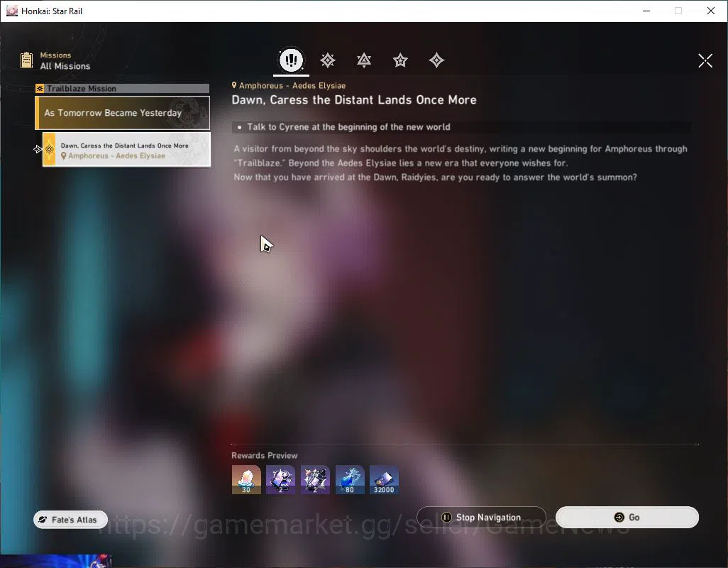Click the Go button
Image resolution: width=728 pixels, height=568 pixels.
(627, 517)
